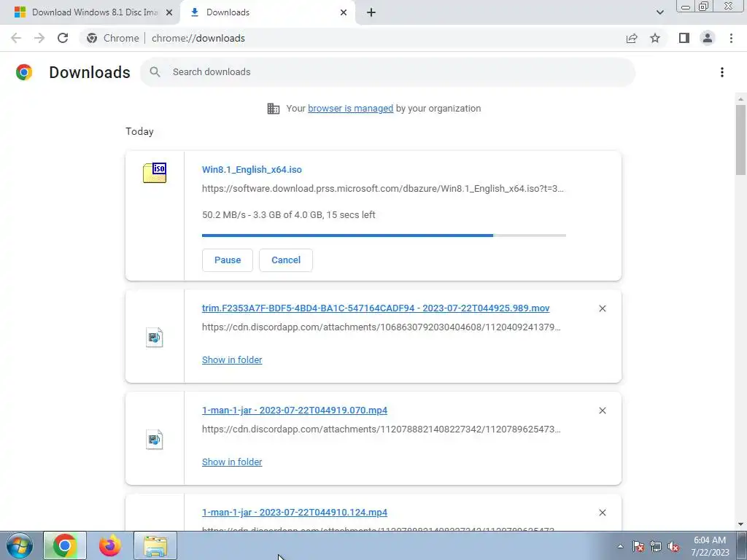Click the managed organization building icon

click(274, 109)
